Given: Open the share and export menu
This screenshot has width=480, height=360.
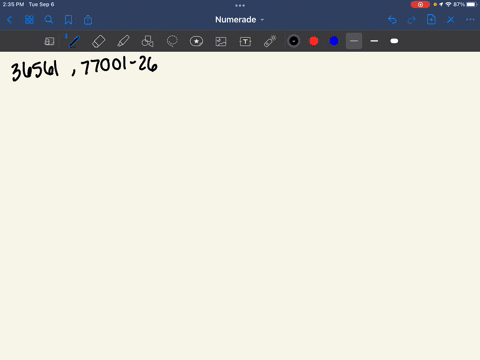Looking at the screenshot, I should [88, 20].
